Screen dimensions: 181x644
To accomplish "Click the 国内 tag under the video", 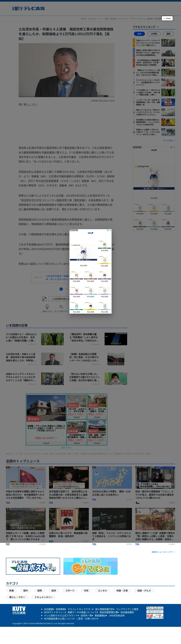I will pos(20,104).
